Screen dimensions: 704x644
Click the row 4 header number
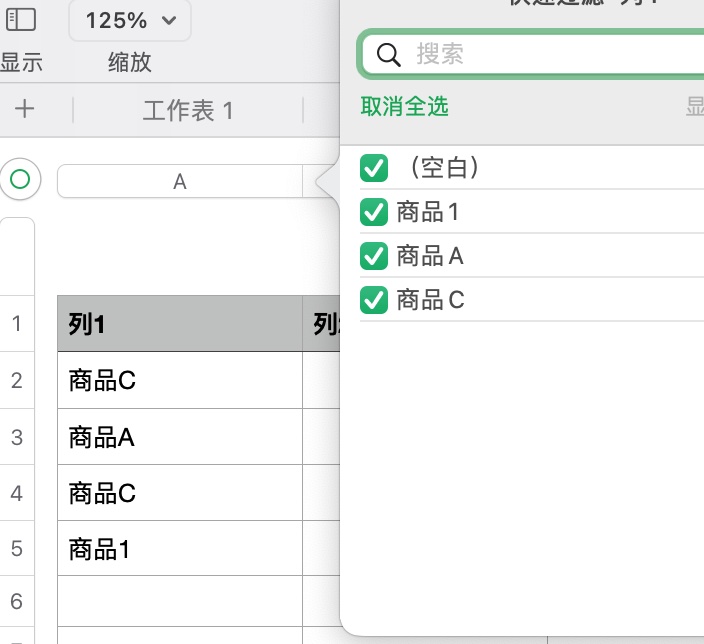pyautogui.click(x=17, y=493)
